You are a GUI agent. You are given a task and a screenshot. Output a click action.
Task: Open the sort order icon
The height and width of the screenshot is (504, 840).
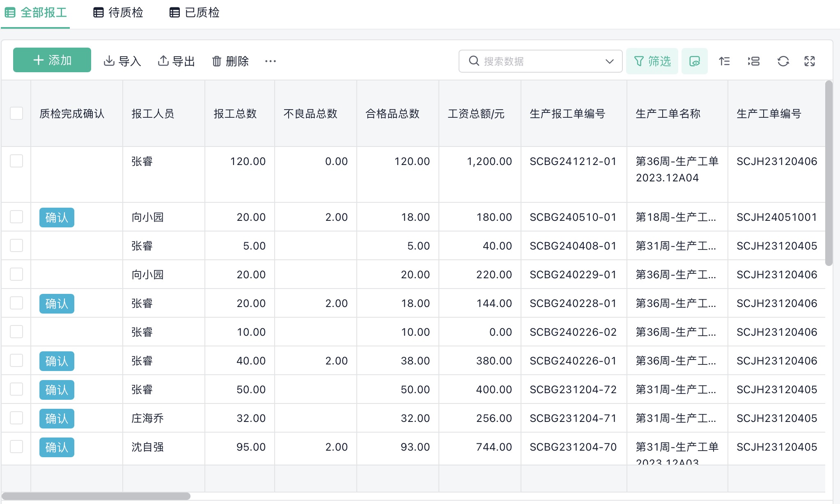pos(724,61)
